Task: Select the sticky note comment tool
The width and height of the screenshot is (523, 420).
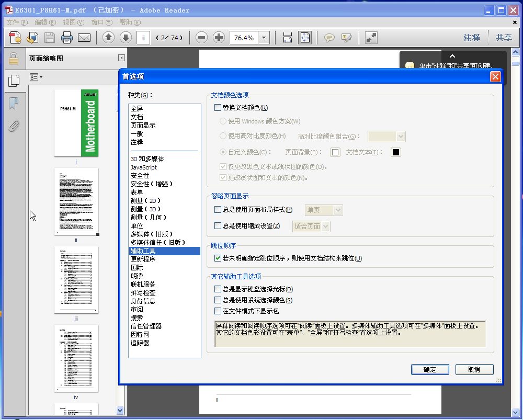Action: point(328,37)
